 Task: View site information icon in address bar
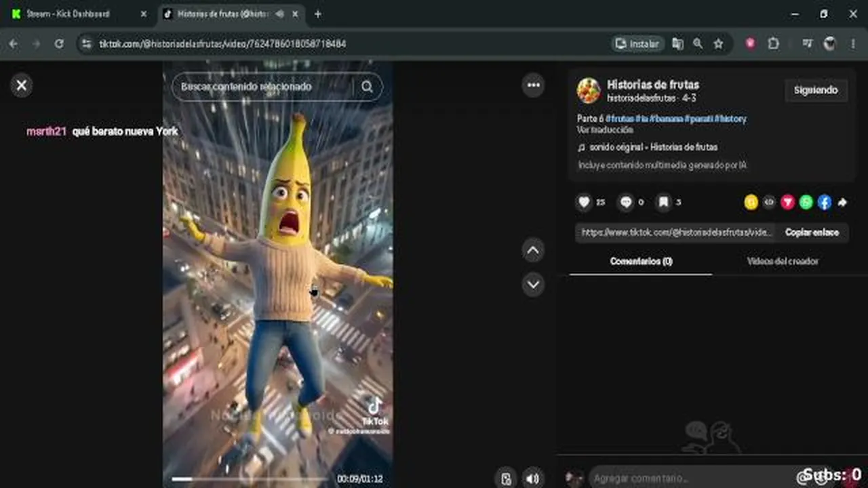pyautogui.click(x=86, y=43)
